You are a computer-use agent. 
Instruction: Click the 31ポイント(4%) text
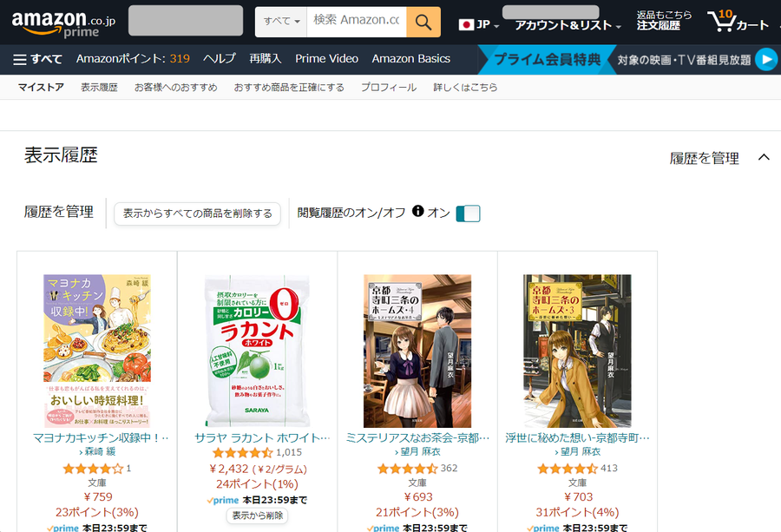pos(577,512)
